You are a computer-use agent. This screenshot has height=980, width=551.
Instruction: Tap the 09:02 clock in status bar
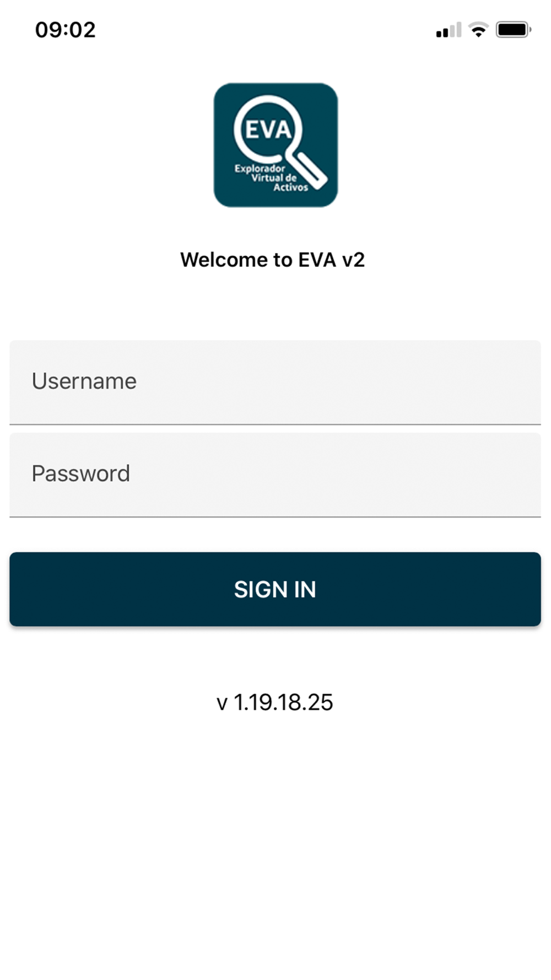66,30
